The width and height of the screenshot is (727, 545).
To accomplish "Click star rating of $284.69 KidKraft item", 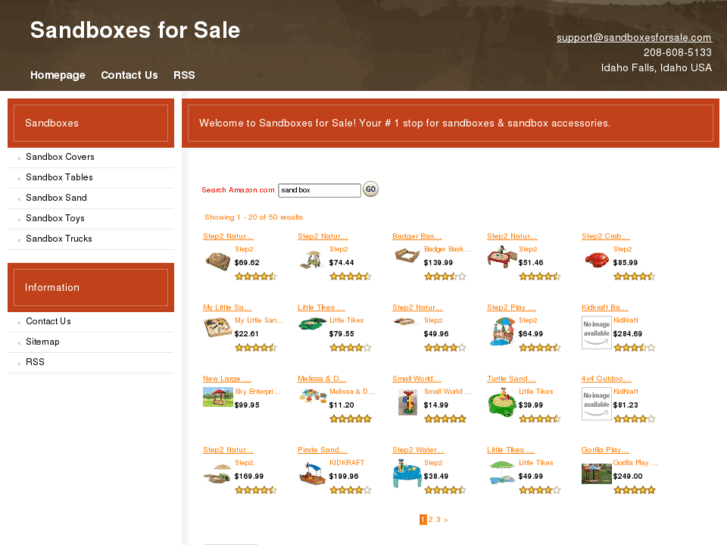I will pyautogui.click(x=634, y=347).
